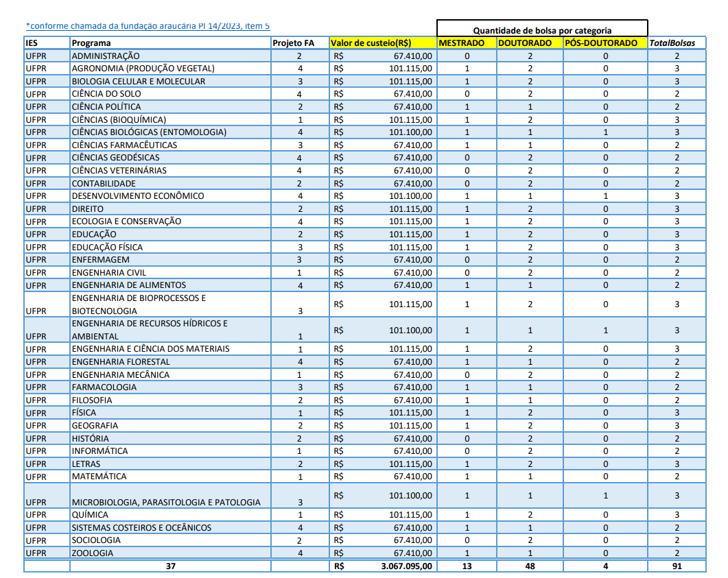The height and width of the screenshot is (578, 728).
Task: Click ENGENHARIA E CIÊNCIA DOS MATERIAIS cell
Action: click(170, 349)
